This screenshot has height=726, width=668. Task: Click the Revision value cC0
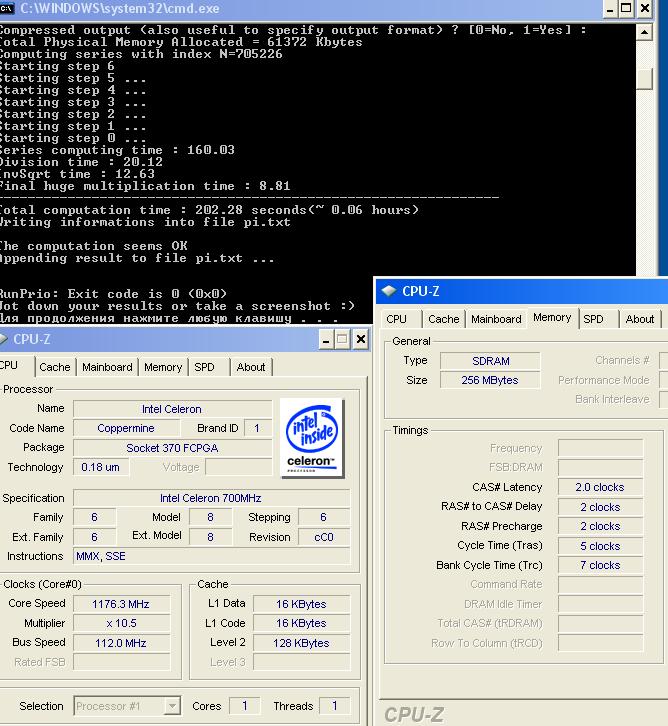point(324,537)
